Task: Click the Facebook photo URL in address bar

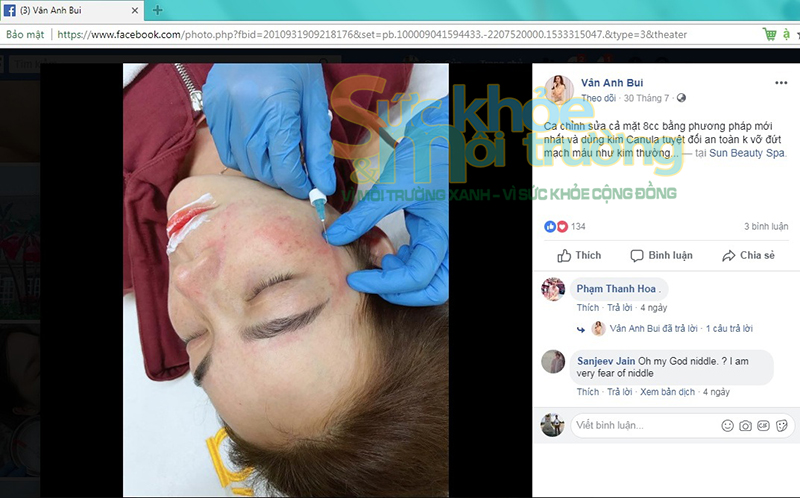Action: point(372,35)
